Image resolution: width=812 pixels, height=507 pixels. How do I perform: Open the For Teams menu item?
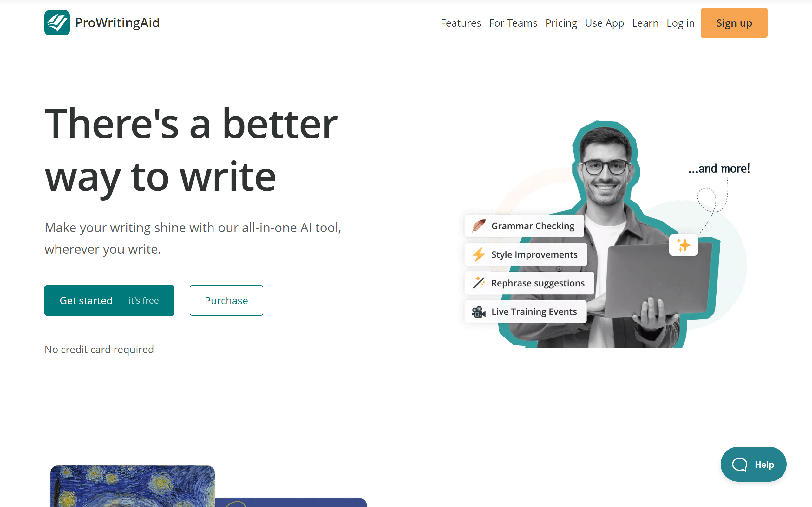tap(513, 23)
